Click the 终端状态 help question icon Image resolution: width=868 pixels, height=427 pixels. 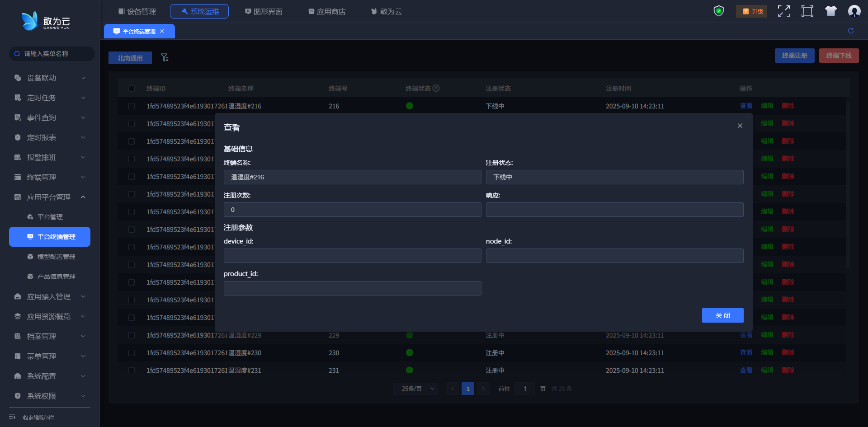click(x=436, y=89)
